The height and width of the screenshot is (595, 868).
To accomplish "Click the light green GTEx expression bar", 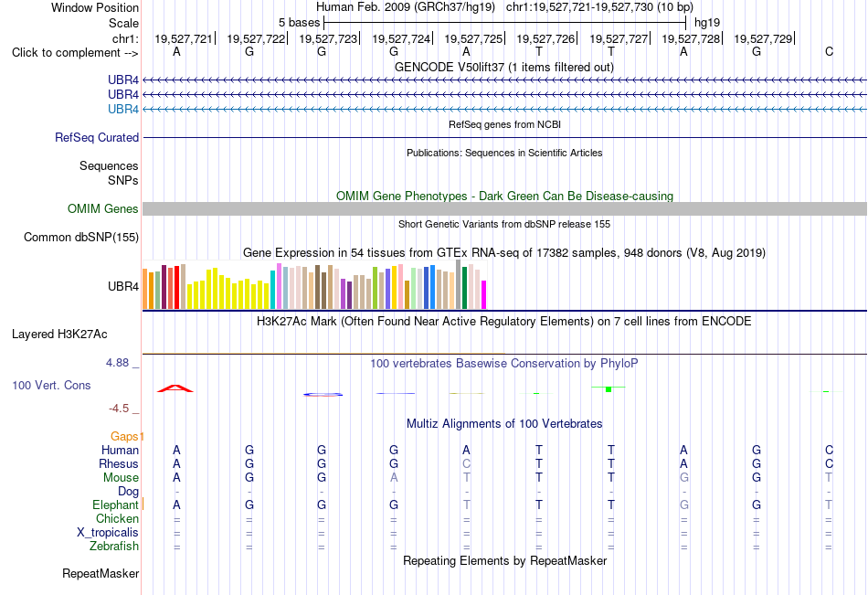I will 414,288.
